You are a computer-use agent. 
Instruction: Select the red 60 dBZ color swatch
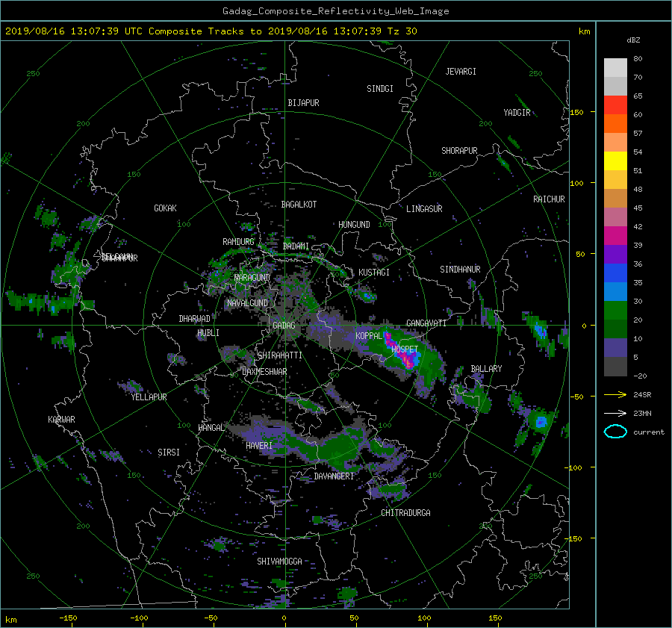coord(615,105)
